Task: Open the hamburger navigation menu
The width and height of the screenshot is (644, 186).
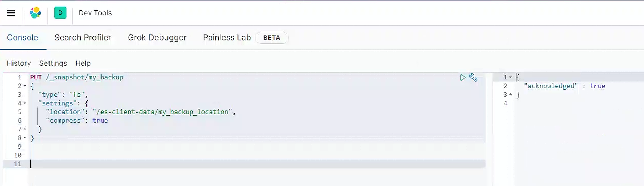Action: click(11, 13)
